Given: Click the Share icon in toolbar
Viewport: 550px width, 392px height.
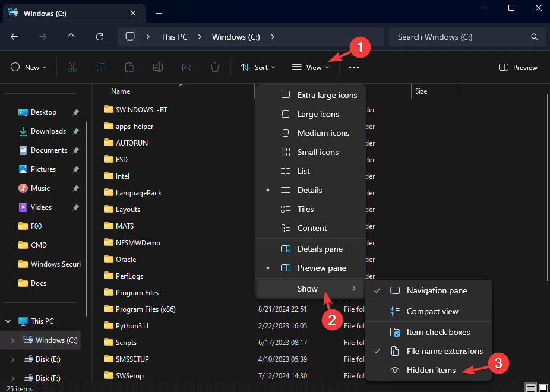Looking at the screenshot, I should pyautogui.click(x=187, y=67).
